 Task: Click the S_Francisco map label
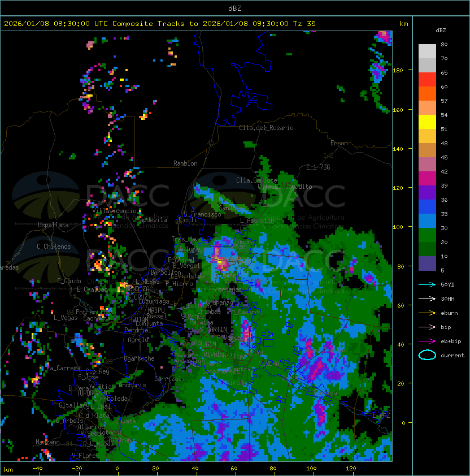click(x=202, y=214)
